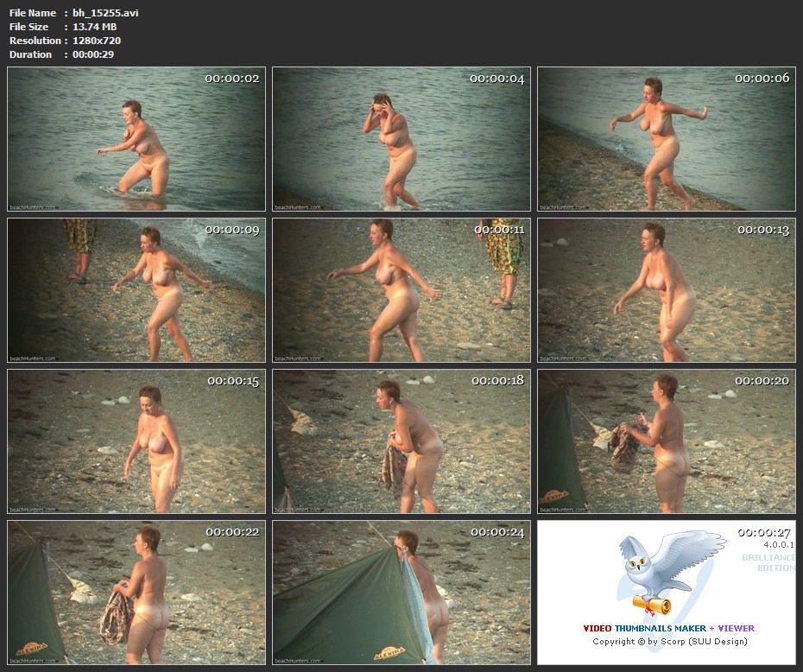Click the file name bh_15255.avi

(105, 13)
